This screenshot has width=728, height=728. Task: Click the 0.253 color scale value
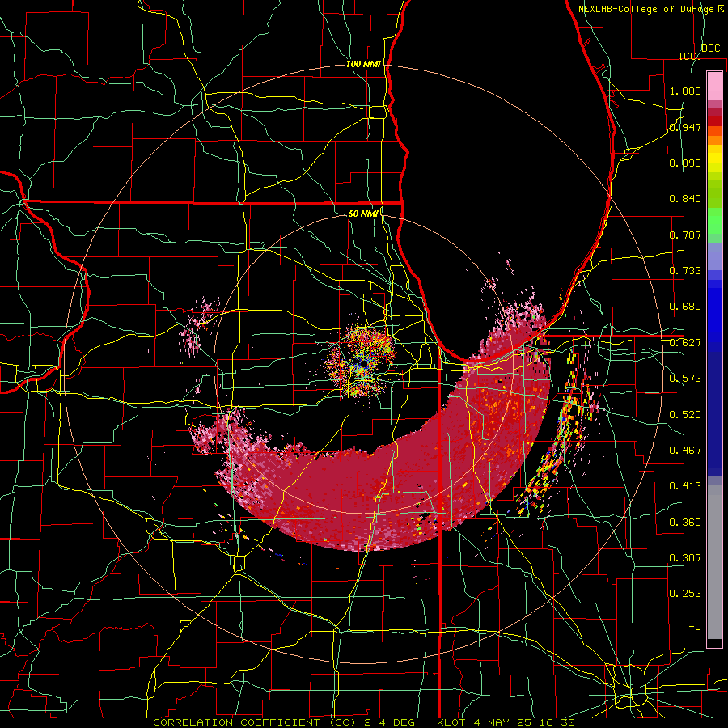[x=685, y=594]
